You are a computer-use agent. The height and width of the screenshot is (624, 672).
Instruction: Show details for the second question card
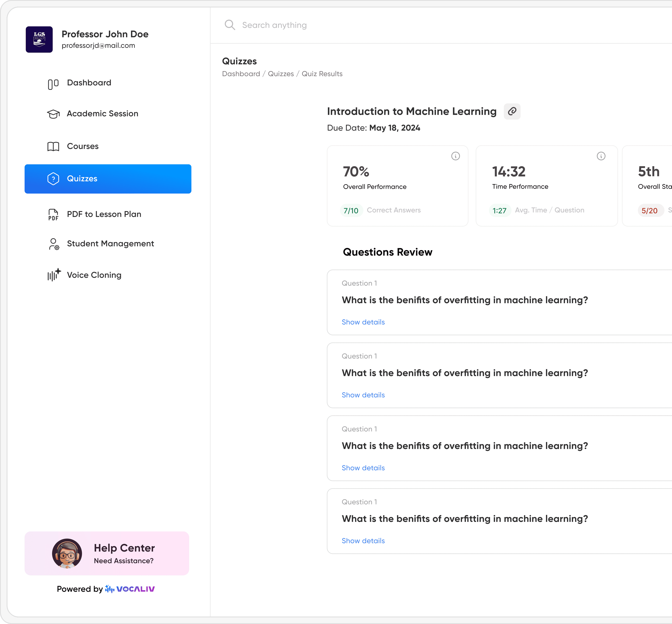tap(363, 395)
